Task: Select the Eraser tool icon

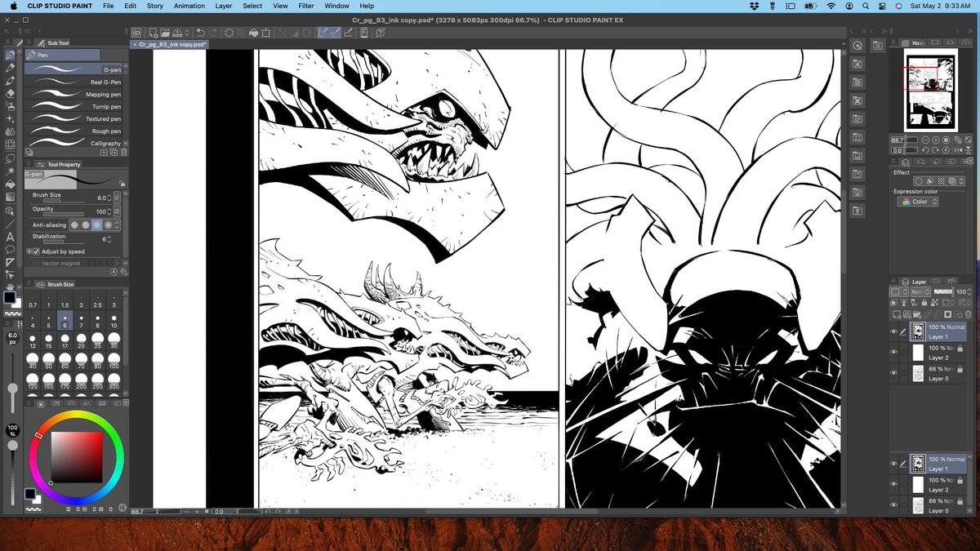Action: [11, 94]
